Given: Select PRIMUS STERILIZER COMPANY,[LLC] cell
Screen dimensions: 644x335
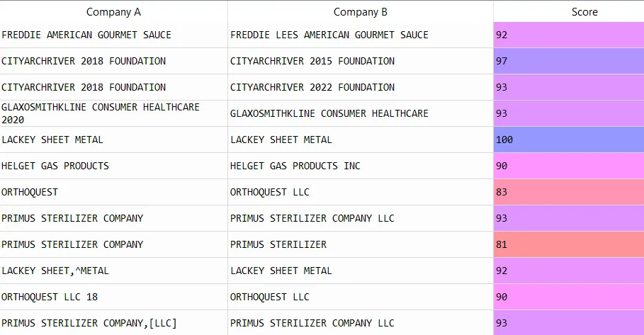Looking at the screenshot, I should pos(113,323).
